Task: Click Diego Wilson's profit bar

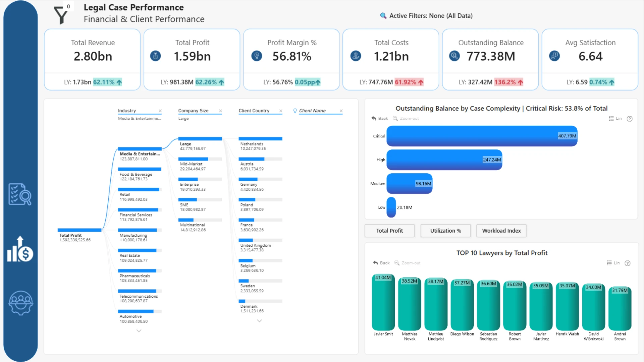Action: (x=462, y=305)
